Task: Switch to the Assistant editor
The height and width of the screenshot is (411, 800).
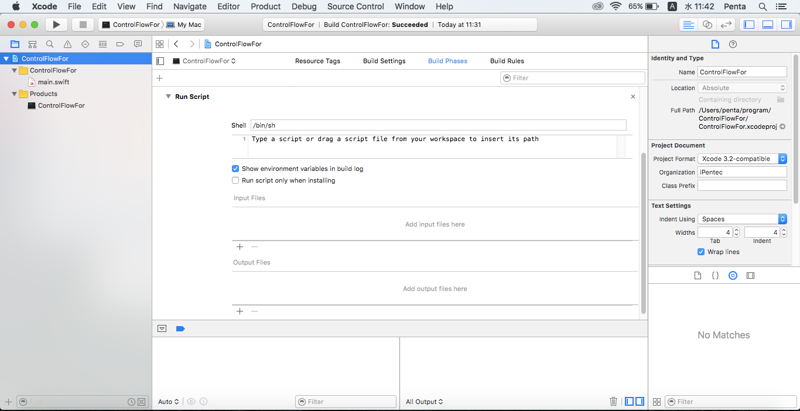Action: [707, 24]
